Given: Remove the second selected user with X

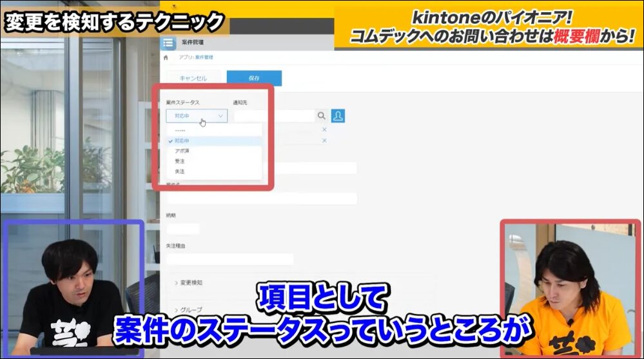Looking at the screenshot, I should pyautogui.click(x=324, y=140).
